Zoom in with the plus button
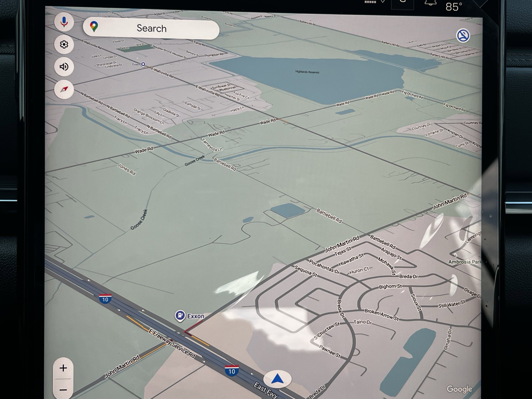The height and width of the screenshot is (399, 532). pyautogui.click(x=63, y=368)
